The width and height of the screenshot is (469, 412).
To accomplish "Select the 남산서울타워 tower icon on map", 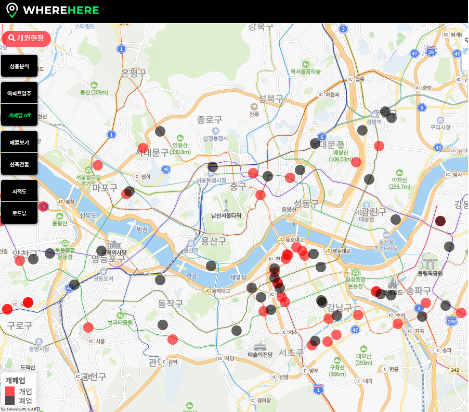I will [226, 205].
